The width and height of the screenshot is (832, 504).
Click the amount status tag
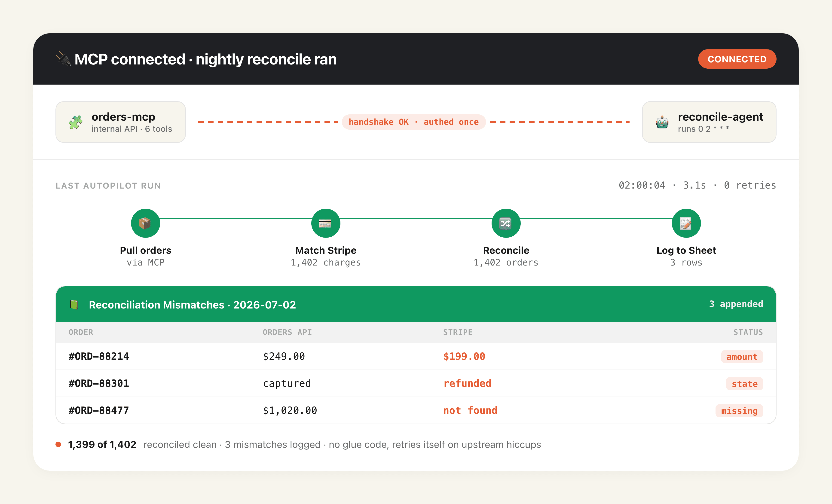coord(742,357)
